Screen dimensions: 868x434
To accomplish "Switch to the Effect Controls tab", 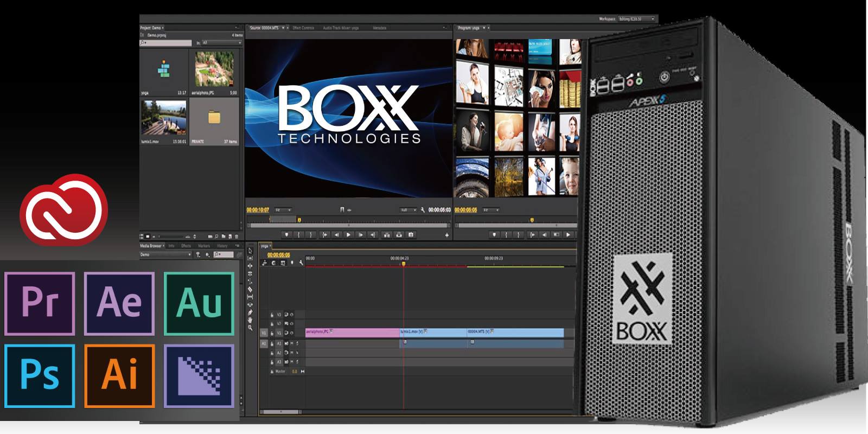I will 303,28.
